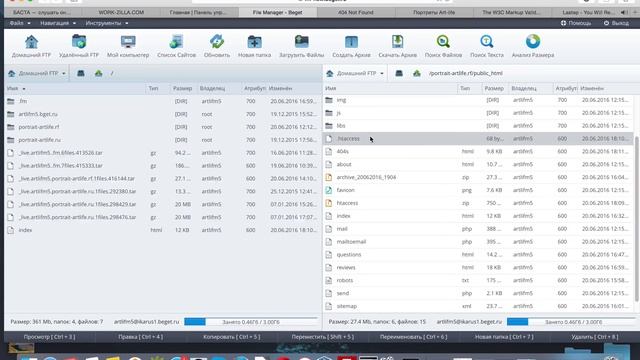
Task: Select the portrait-artlife.ru folder in the left panel
Action: (163, 140)
